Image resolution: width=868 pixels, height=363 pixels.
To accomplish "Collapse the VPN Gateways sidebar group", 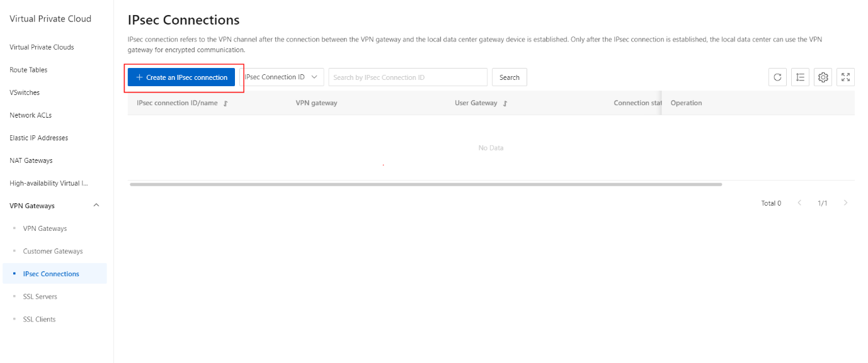I will tap(96, 206).
